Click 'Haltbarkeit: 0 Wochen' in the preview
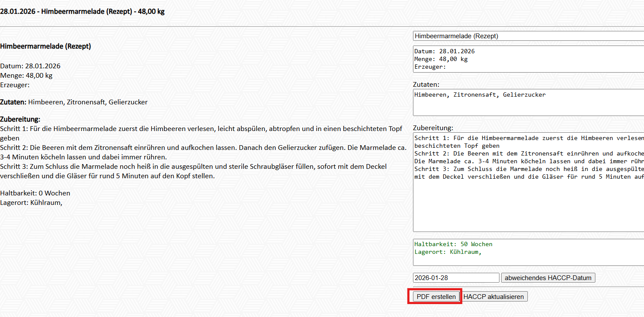Screen dimensions: 644x317 tap(35, 193)
